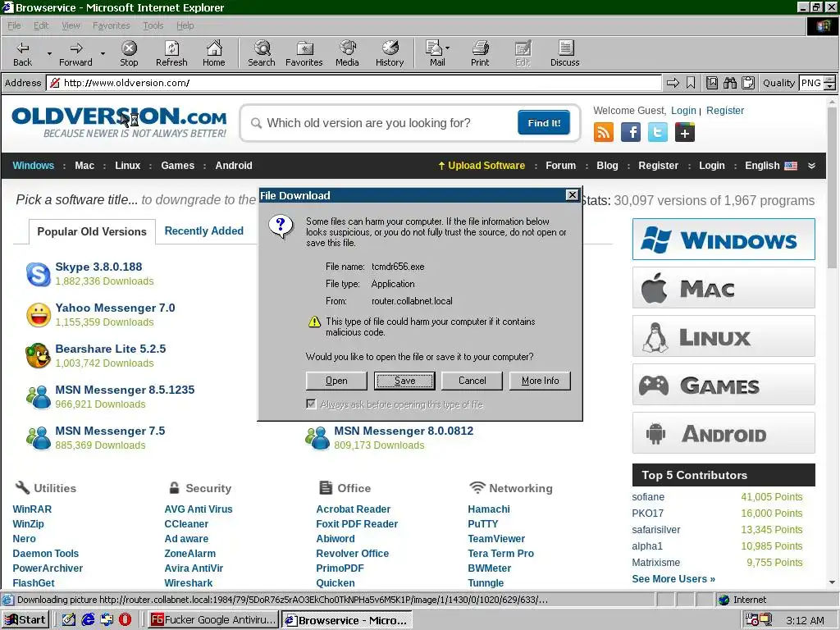Open the Games category banner
This screenshot has height=630, width=840.
(724, 385)
